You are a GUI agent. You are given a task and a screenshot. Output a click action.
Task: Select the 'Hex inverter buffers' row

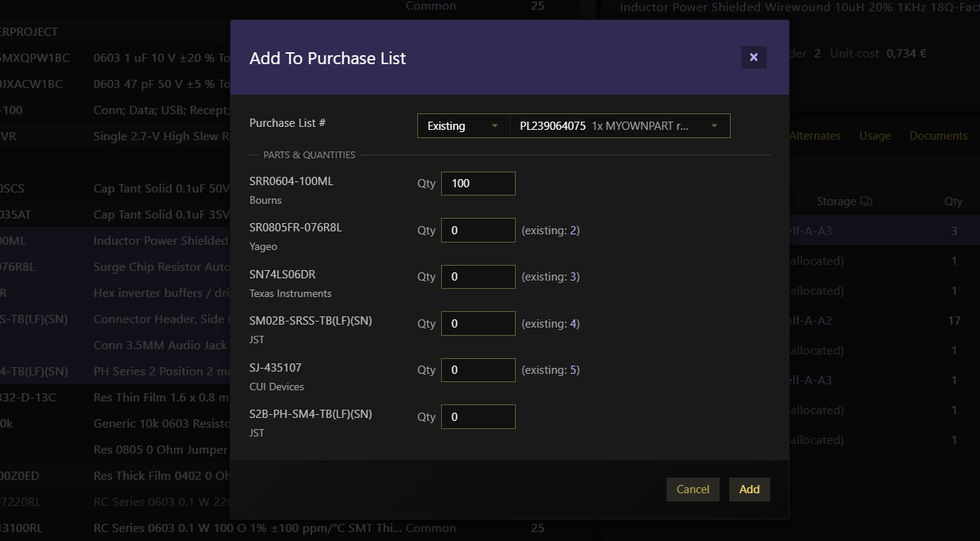[115, 293]
